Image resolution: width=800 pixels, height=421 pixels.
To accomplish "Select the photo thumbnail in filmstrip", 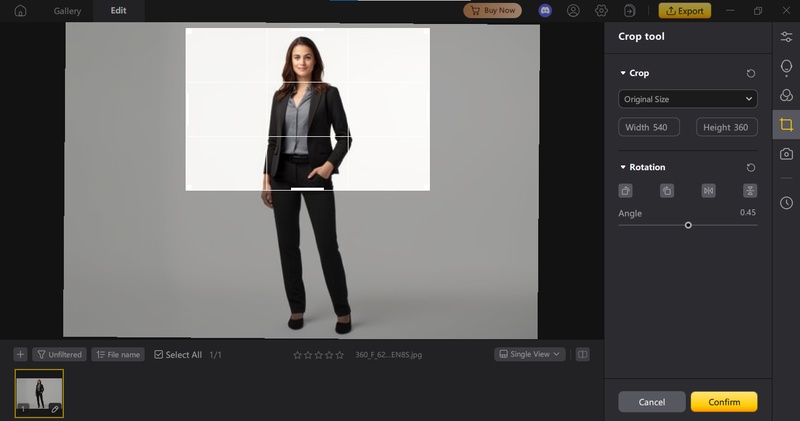I will point(39,393).
